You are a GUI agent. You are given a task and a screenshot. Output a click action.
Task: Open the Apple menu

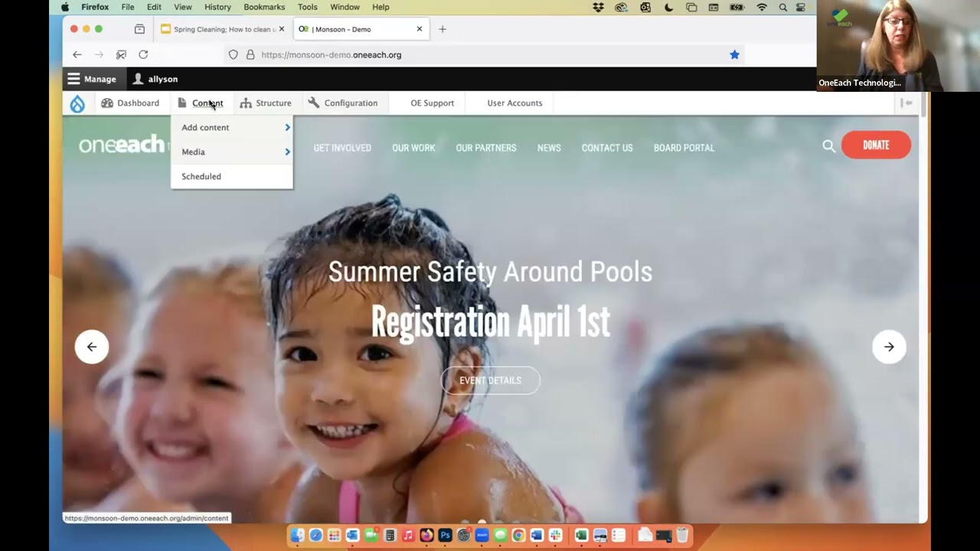(65, 7)
